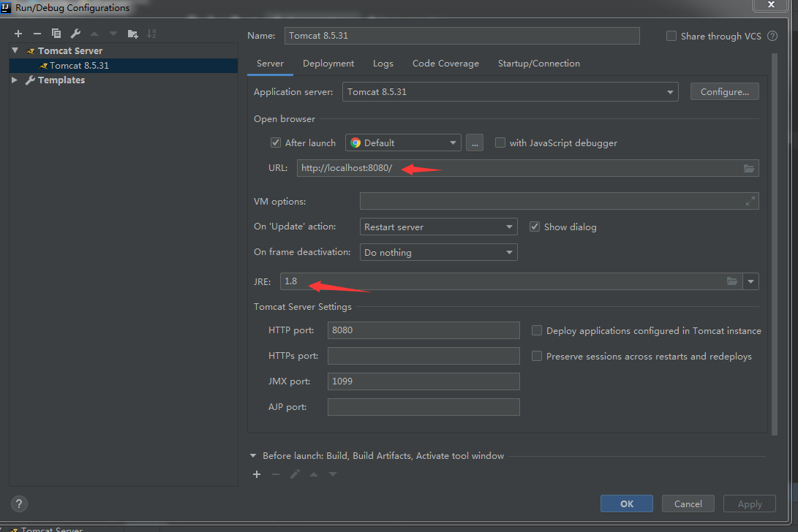Remove the Before launch task
798x532 pixels.
coord(275,474)
